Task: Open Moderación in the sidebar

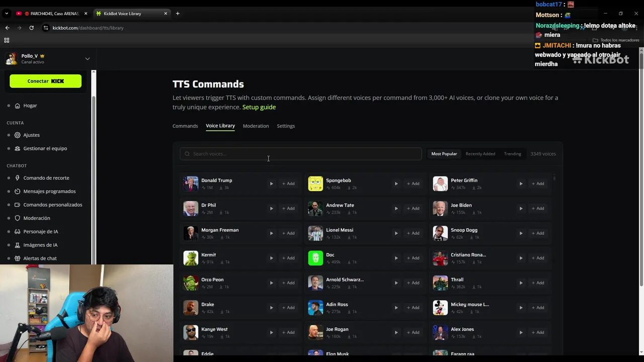Action: coord(36,218)
